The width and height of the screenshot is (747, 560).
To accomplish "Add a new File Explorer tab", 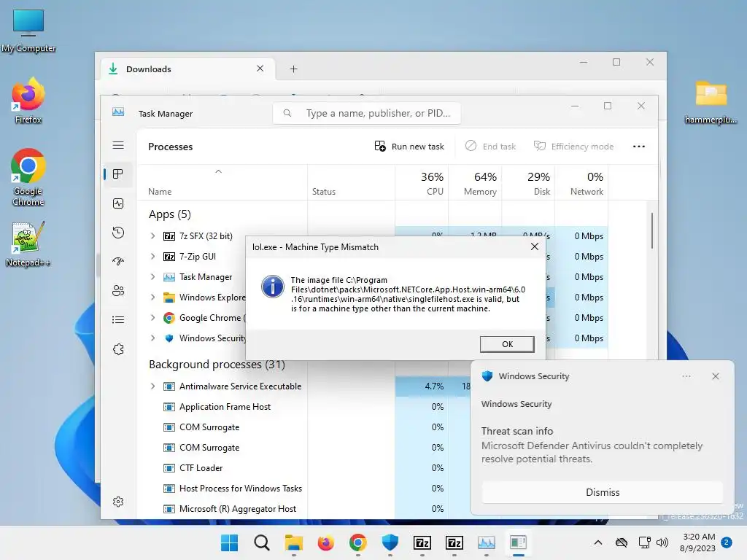I will click(x=293, y=69).
